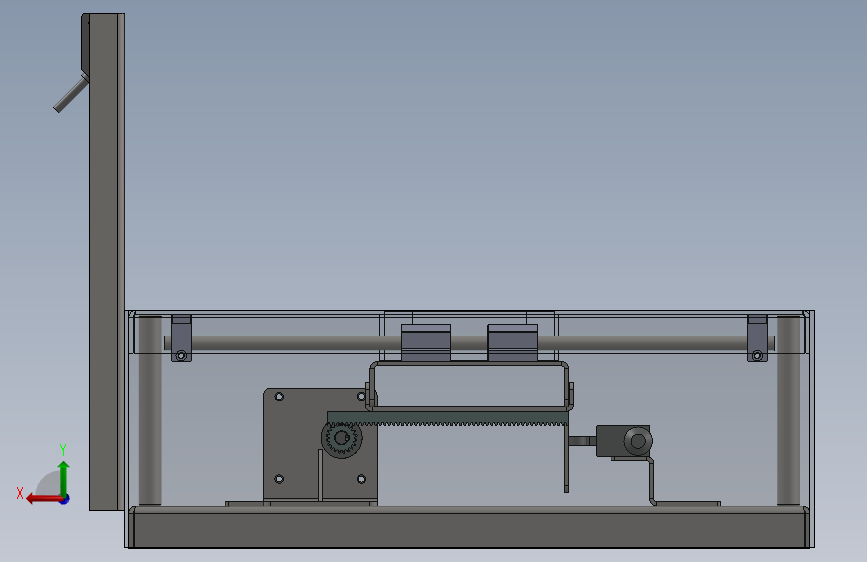Select the left linear bearing block
The width and height of the screenshot is (867, 562).
coord(426,343)
